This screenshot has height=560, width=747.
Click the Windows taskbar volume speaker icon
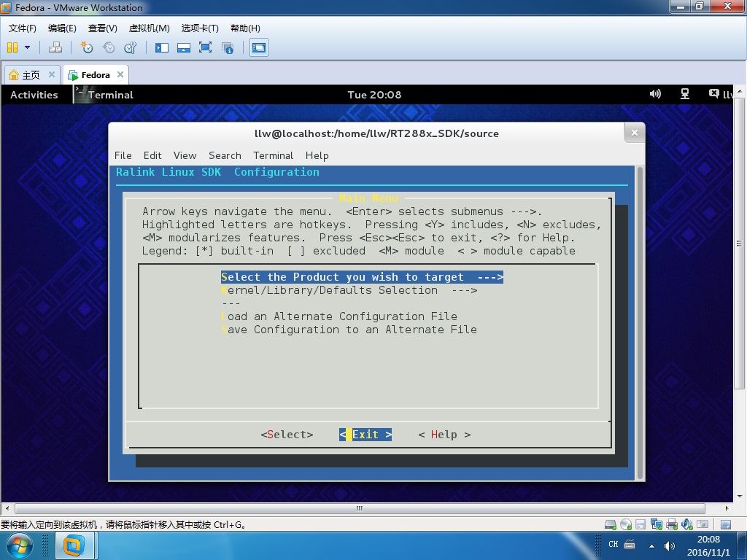(x=670, y=545)
